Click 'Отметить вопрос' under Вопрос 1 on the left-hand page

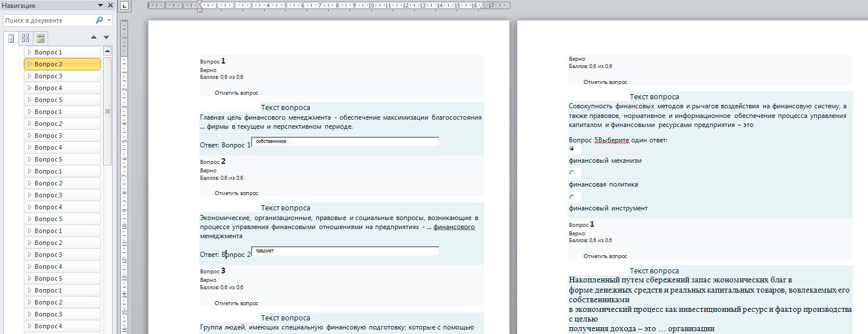(236, 92)
